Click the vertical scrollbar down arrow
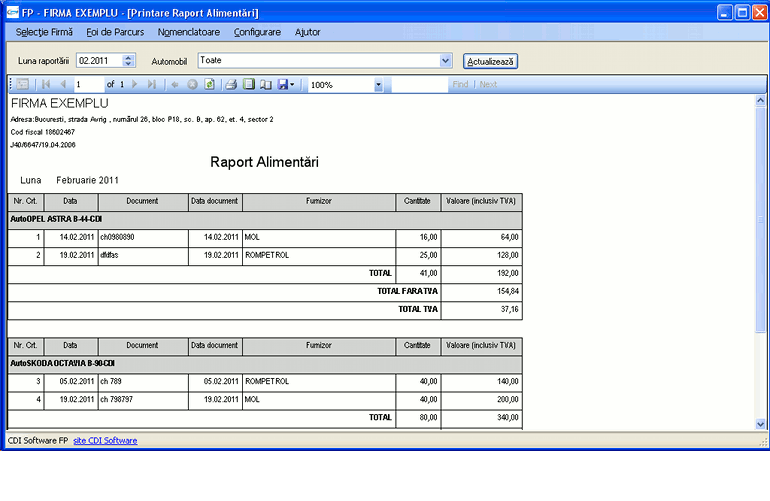 coord(760,424)
